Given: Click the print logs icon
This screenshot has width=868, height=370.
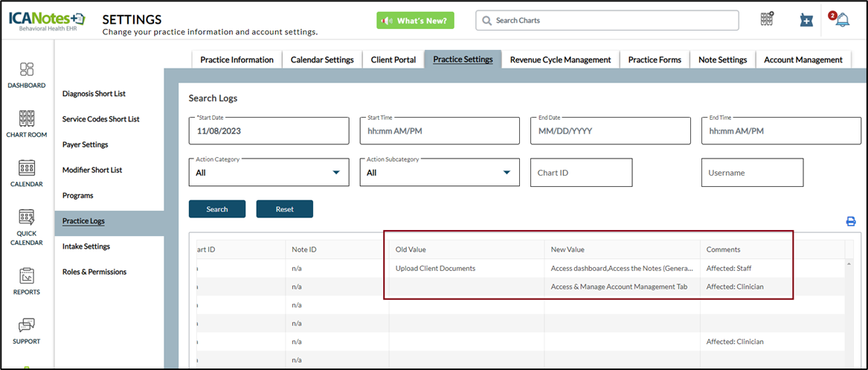Looking at the screenshot, I should [851, 221].
